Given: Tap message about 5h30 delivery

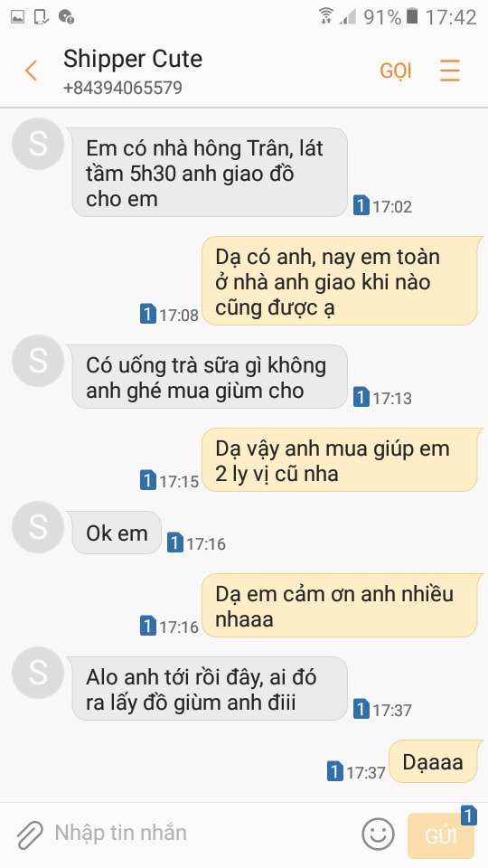Looking at the screenshot, I should [210, 173].
